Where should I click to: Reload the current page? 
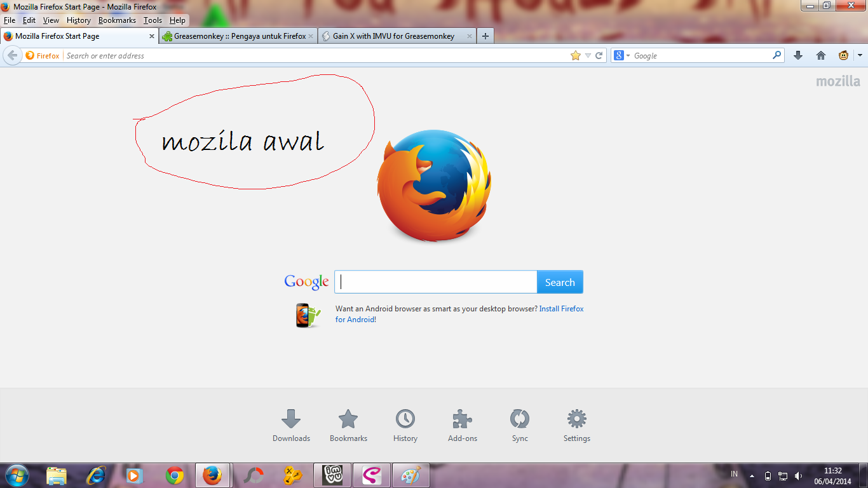[x=599, y=56]
